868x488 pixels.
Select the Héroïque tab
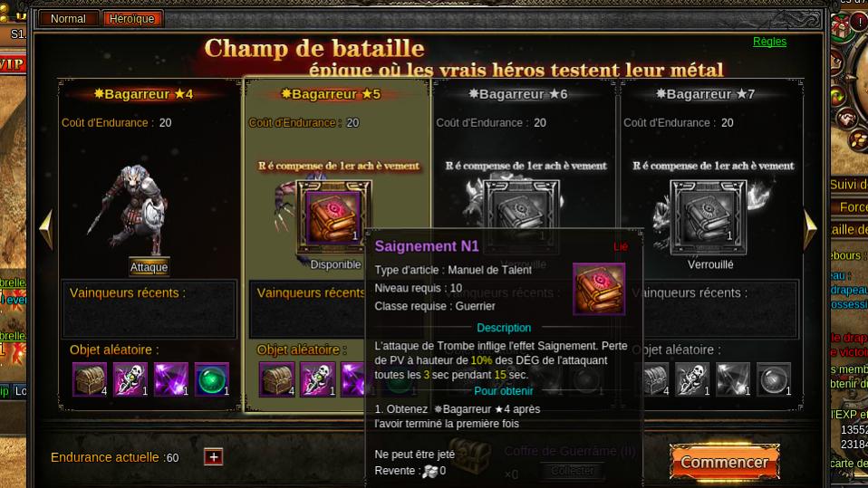pyautogui.click(x=131, y=19)
